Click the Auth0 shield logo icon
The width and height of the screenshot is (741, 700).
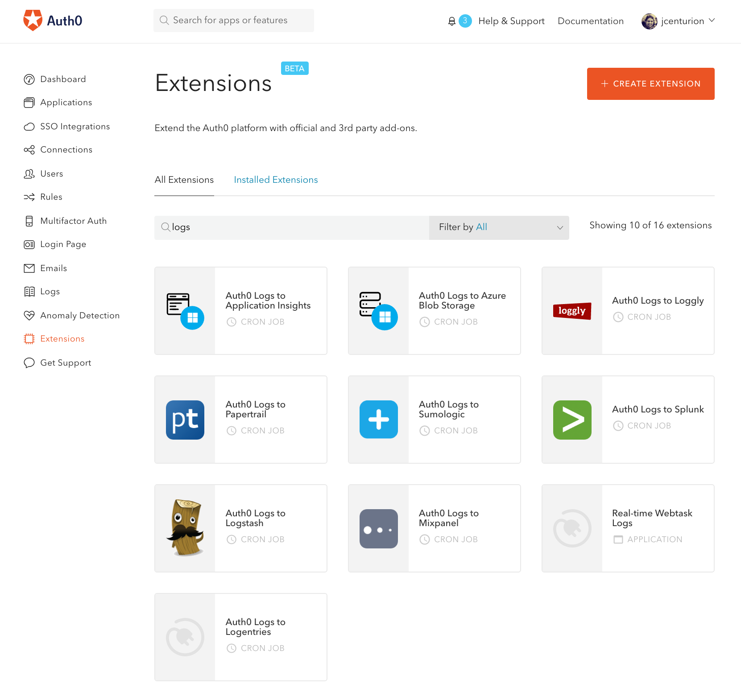[33, 21]
